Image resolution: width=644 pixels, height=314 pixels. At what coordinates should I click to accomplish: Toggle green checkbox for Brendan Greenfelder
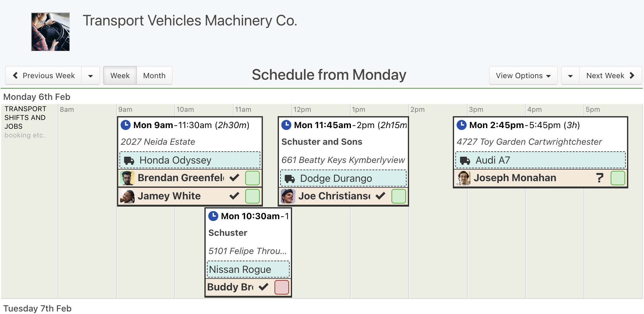point(253,178)
